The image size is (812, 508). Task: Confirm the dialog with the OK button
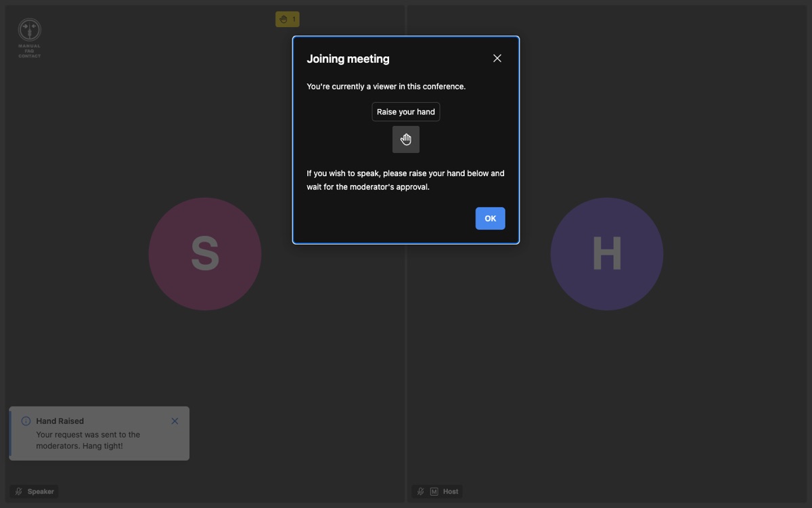491,219
